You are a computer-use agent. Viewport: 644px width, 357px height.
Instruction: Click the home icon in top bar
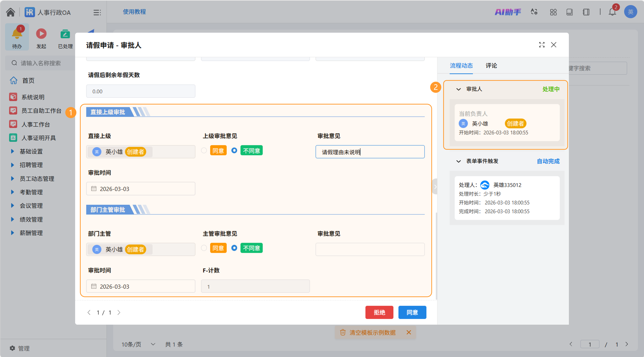point(11,12)
